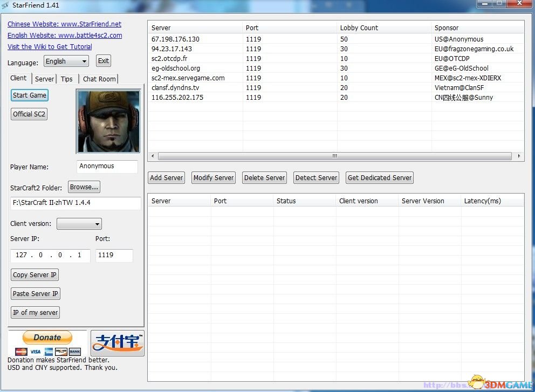The image size is (535, 392).
Task: Open the Chat Room tab
Action: [99, 79]
